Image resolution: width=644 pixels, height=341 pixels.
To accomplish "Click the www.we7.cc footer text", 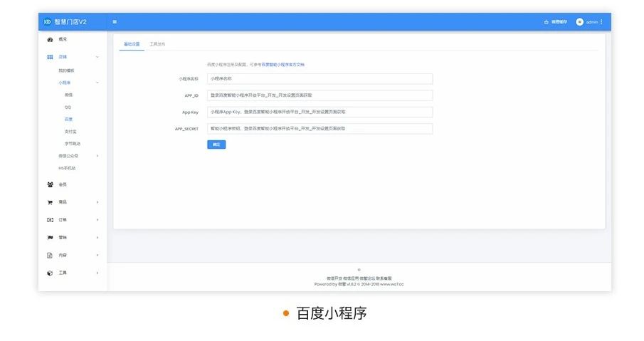I will pos(392,284).
